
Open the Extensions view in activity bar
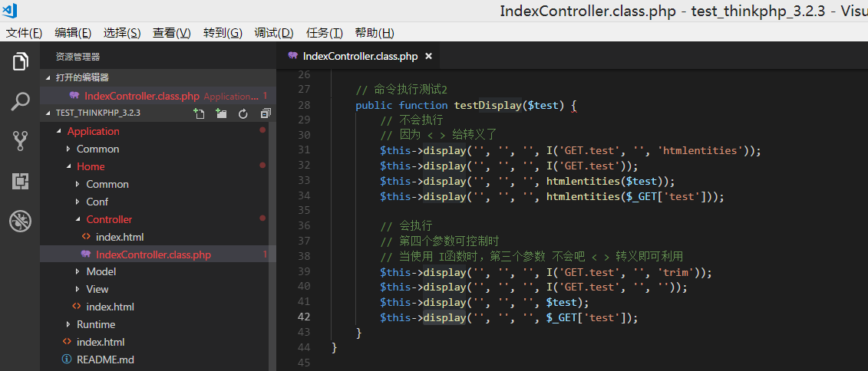(21, 182)
